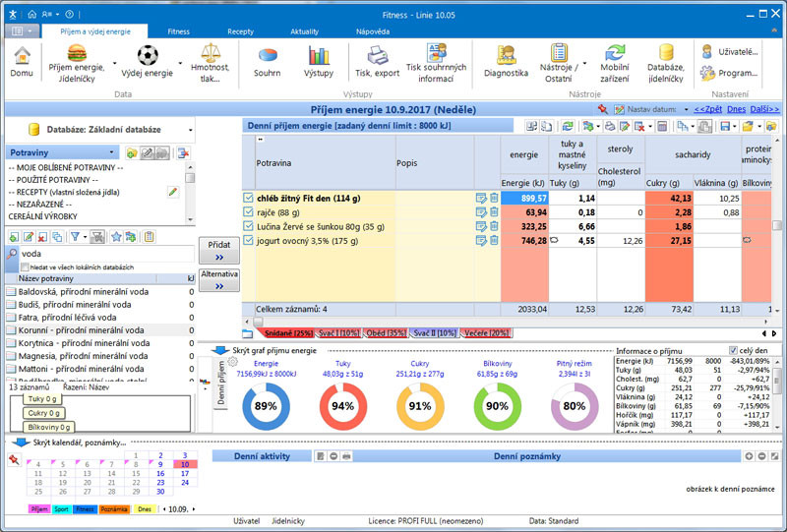Click the print icon in daily intake toolbar
Image resolution: width=787 pixels, height=532 pixels.
point(609,126)
